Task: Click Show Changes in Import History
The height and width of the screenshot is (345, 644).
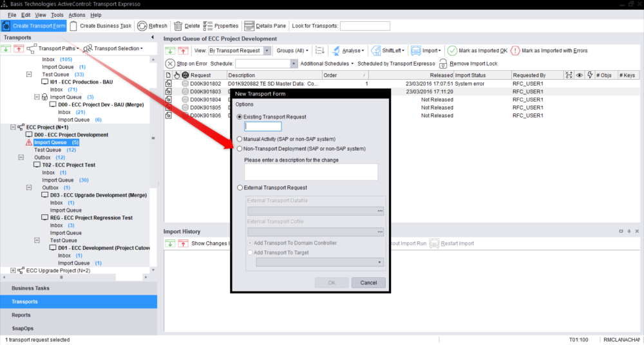Action: (210, 243)
